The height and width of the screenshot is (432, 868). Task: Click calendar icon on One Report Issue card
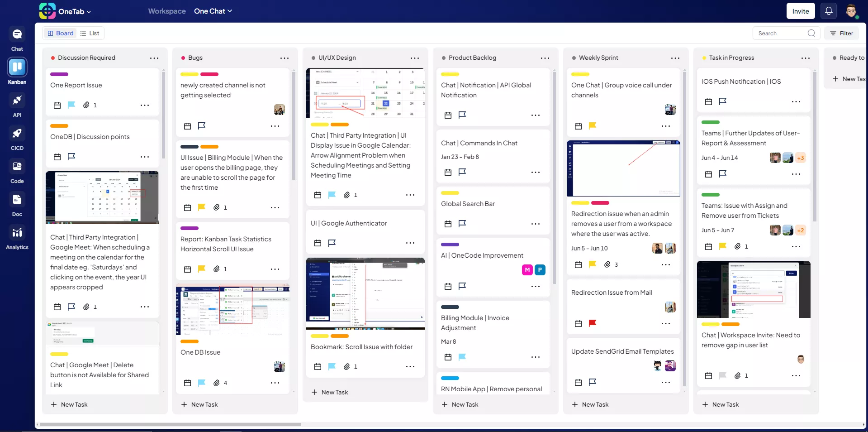(57, 105)
